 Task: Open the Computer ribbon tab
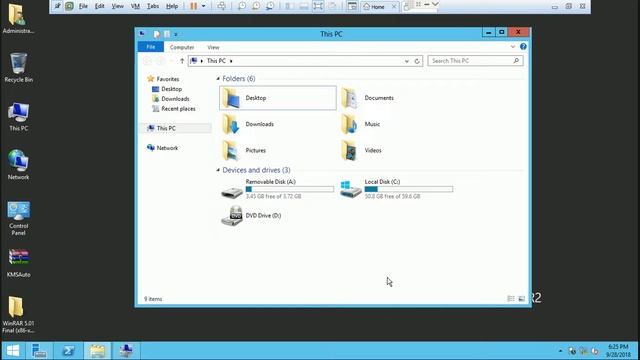point(182,47)
